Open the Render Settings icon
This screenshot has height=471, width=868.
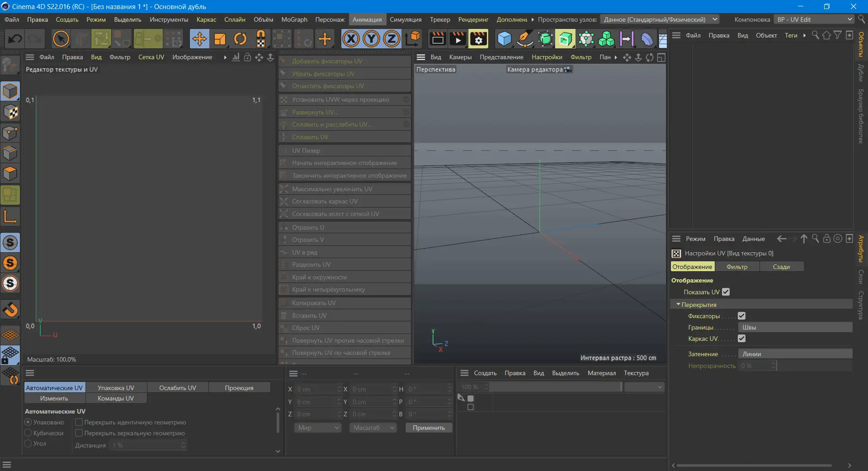(x=478, y=39)
